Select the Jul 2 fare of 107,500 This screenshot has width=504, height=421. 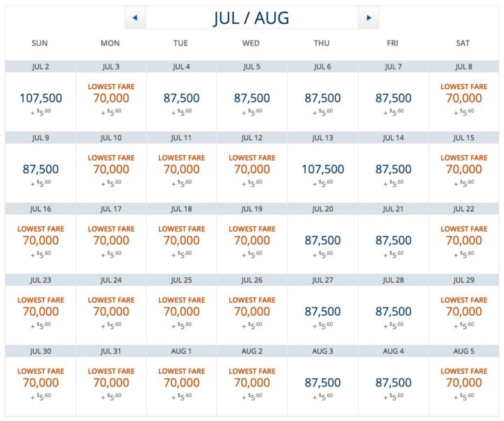pyautogui.click(x=40, y=99)
